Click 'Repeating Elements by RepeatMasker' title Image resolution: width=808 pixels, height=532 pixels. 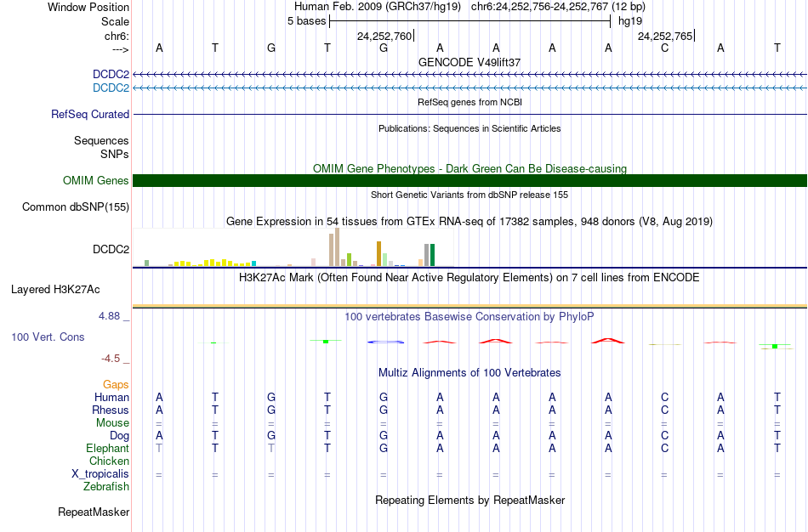[x=470, y=500]
